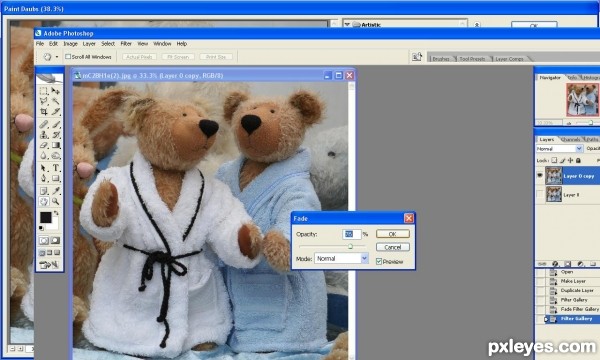Toggle Preview checkbox in Fade dialog

click(379, 262)
